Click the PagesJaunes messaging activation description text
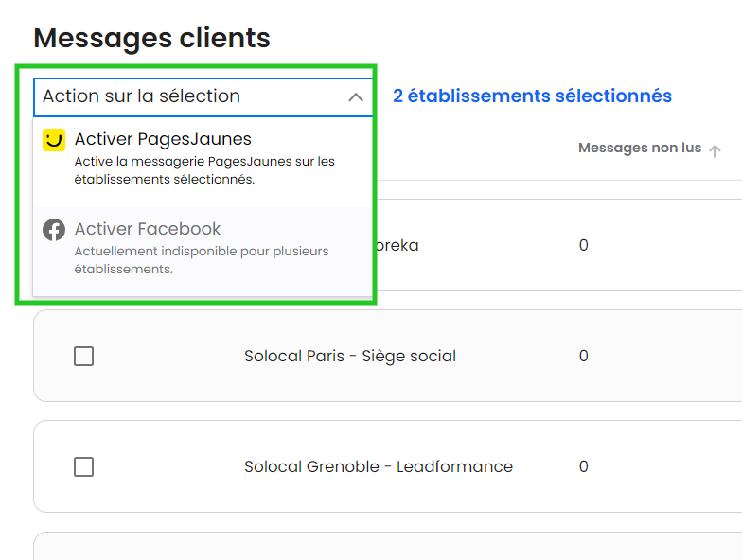 point(204,170)
